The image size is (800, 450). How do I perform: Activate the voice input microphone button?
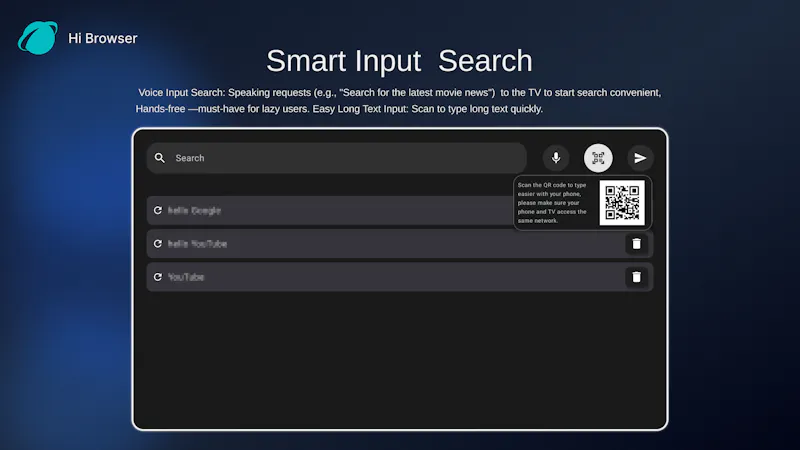tap(556, 158)
